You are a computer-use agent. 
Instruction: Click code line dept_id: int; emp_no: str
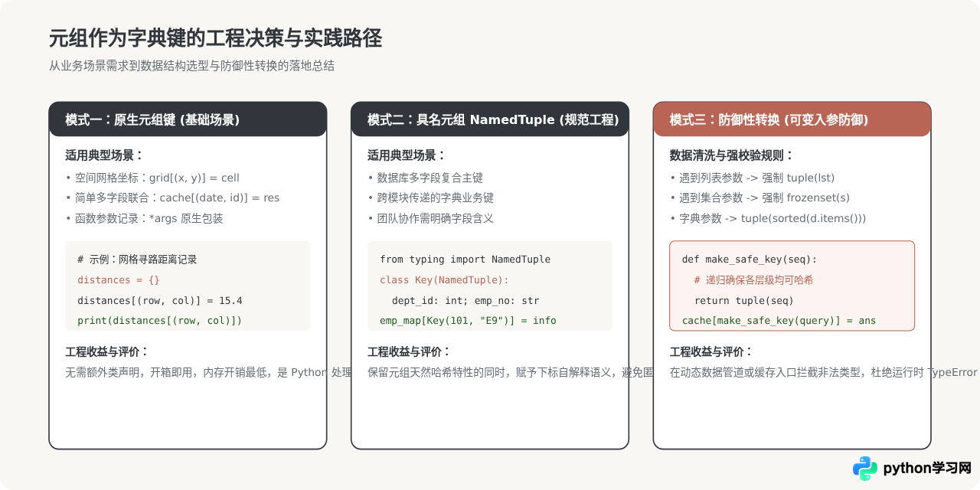(465, 300)
